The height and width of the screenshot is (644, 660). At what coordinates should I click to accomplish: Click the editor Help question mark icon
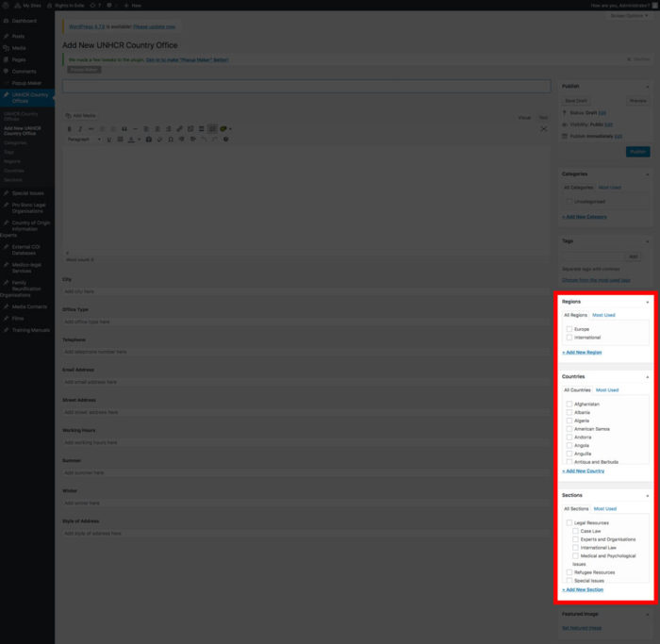(226, 140)
